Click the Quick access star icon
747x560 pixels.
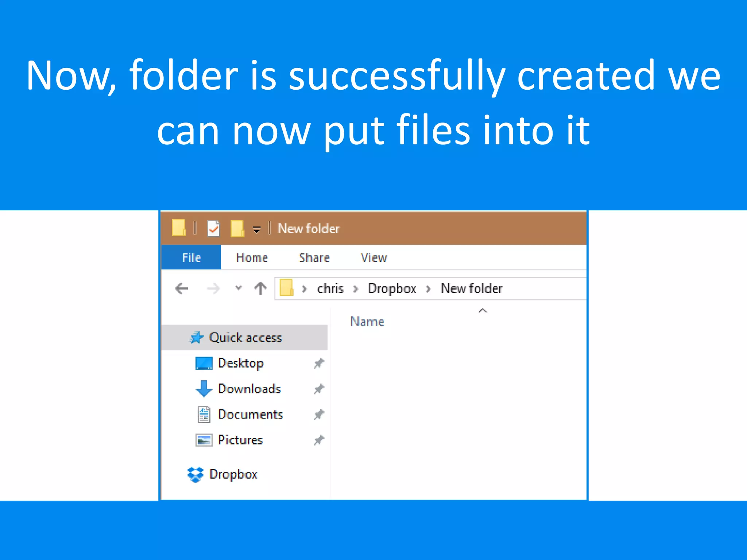coord(196,338)
